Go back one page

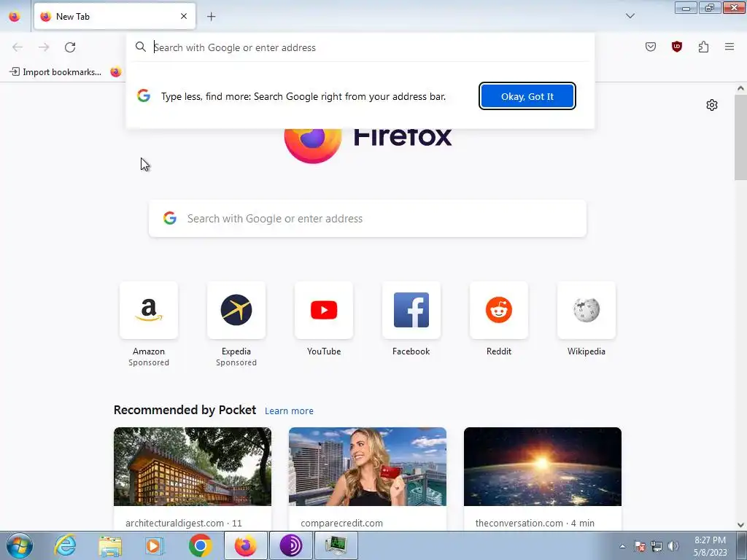[18, 47]
